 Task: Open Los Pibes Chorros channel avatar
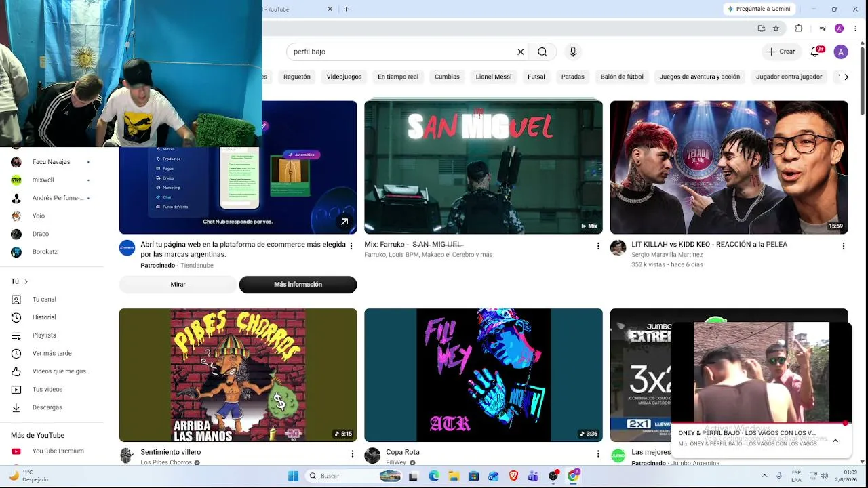[127, 455]
